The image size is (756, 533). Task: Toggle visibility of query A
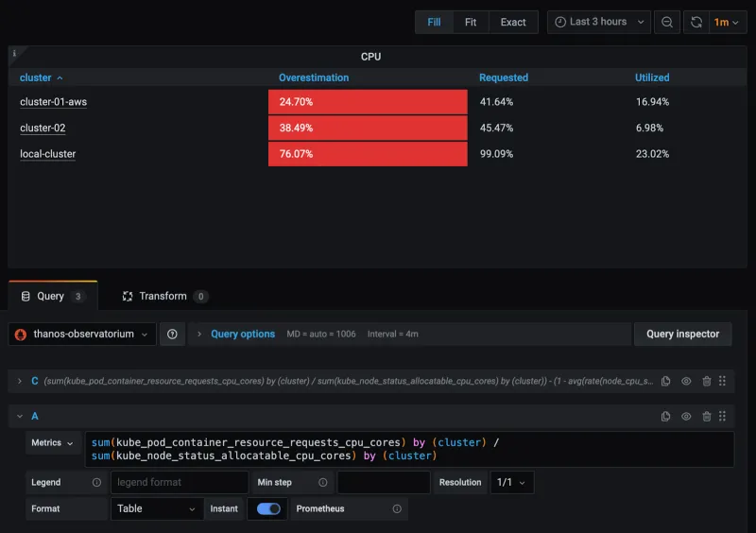pyautogui.click(x=686, y=416)
